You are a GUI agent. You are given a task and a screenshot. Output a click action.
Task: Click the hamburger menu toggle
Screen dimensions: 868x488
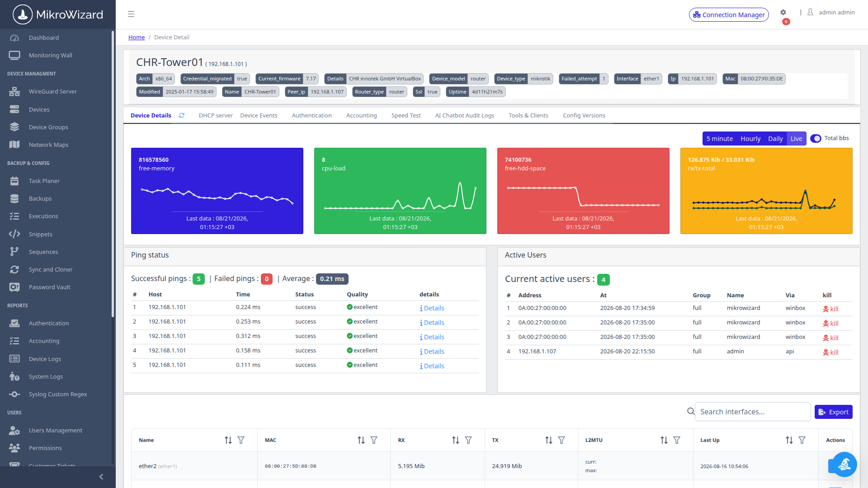[131, 14]
